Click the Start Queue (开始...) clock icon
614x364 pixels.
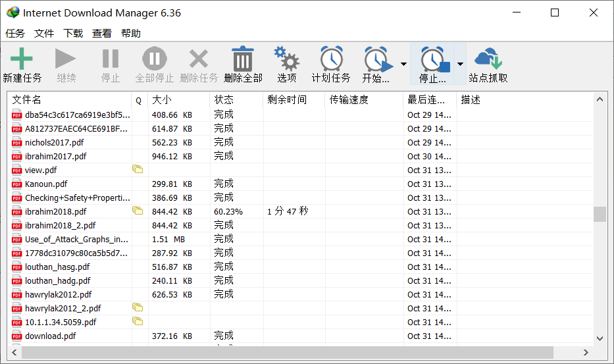tap(378, 59)
